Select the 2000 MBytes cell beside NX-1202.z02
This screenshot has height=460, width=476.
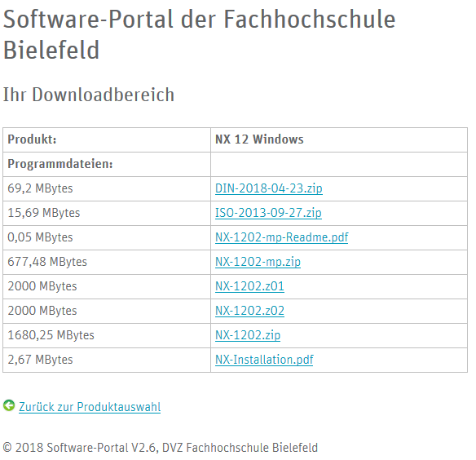107,311
